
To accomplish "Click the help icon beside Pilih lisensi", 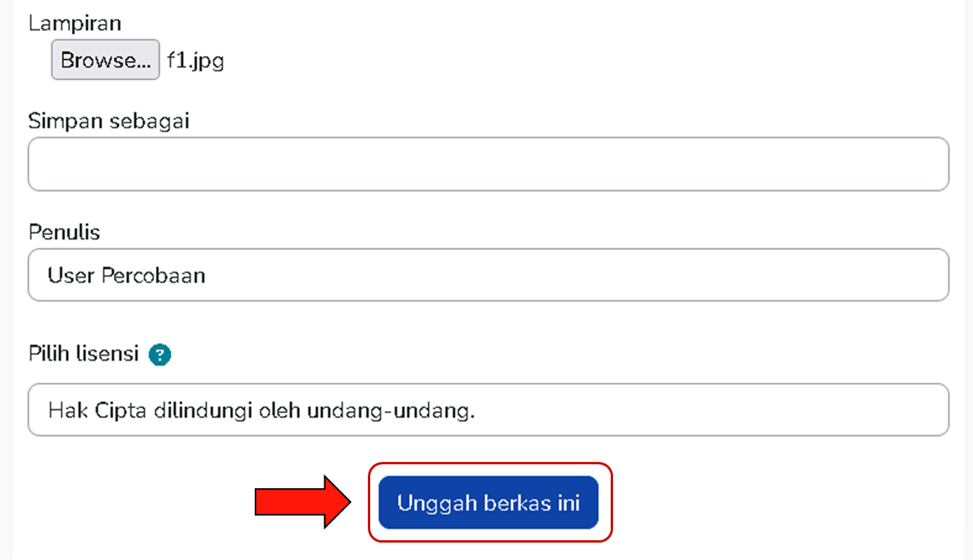I will tap(160, 354).
